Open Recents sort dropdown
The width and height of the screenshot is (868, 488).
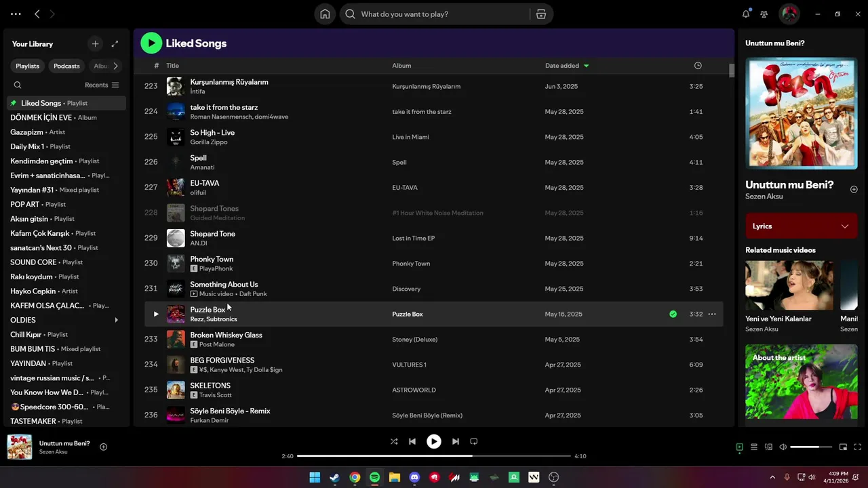pyautogui.click(x=102, y=85)
